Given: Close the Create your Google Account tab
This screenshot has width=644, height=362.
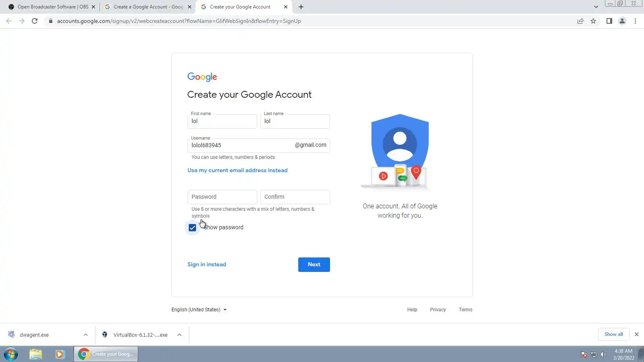Looking at the screenshot, I should coord(286,7).
